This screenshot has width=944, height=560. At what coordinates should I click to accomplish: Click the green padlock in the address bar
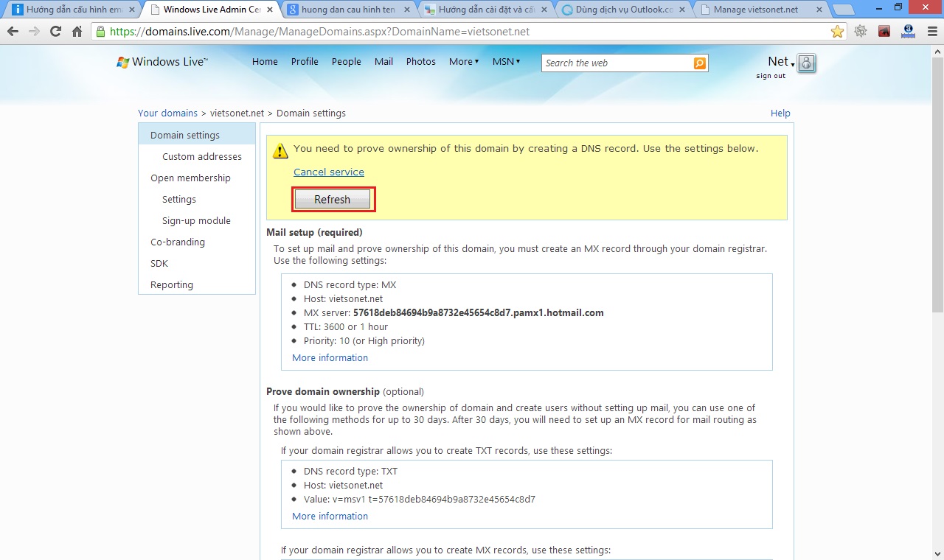(101, 32)
